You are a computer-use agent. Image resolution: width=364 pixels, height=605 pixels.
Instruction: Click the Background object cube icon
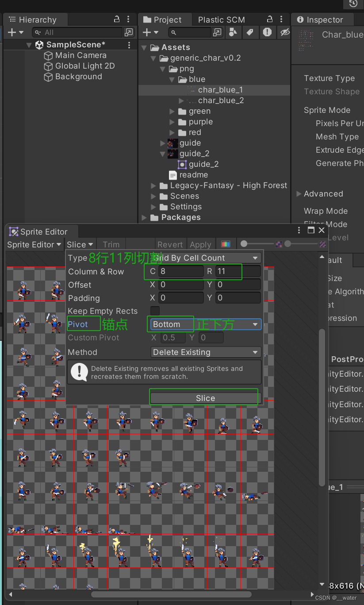tap(48, 77)
